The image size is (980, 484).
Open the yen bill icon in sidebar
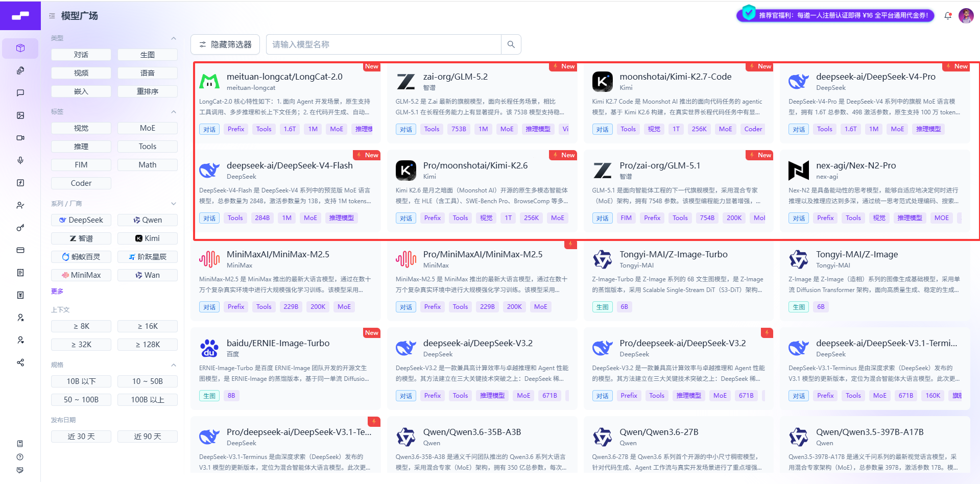pos(20,295)
